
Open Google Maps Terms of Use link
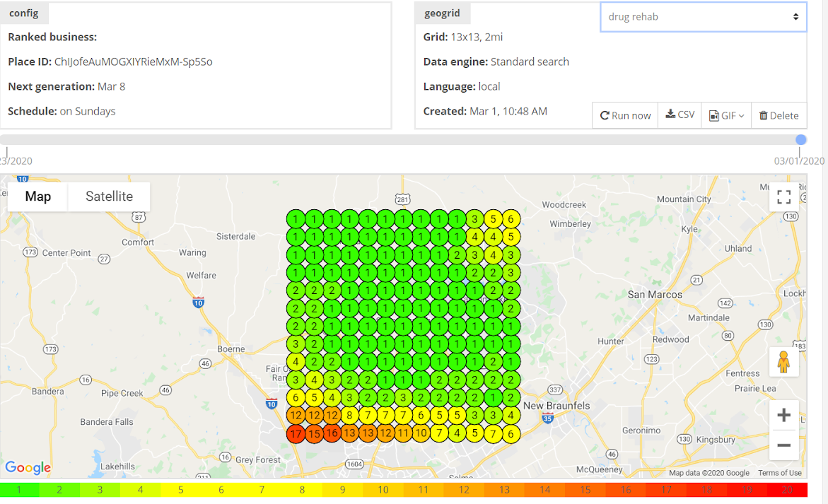[779, 473]
